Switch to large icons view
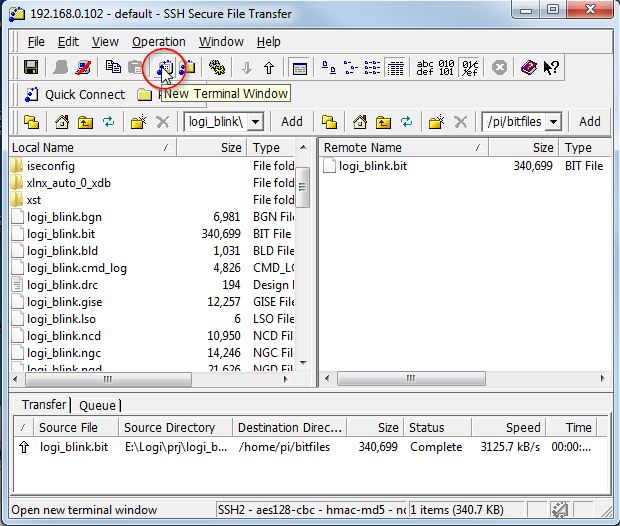The width and height of the screenshot is (620, 526). (329, 68)
